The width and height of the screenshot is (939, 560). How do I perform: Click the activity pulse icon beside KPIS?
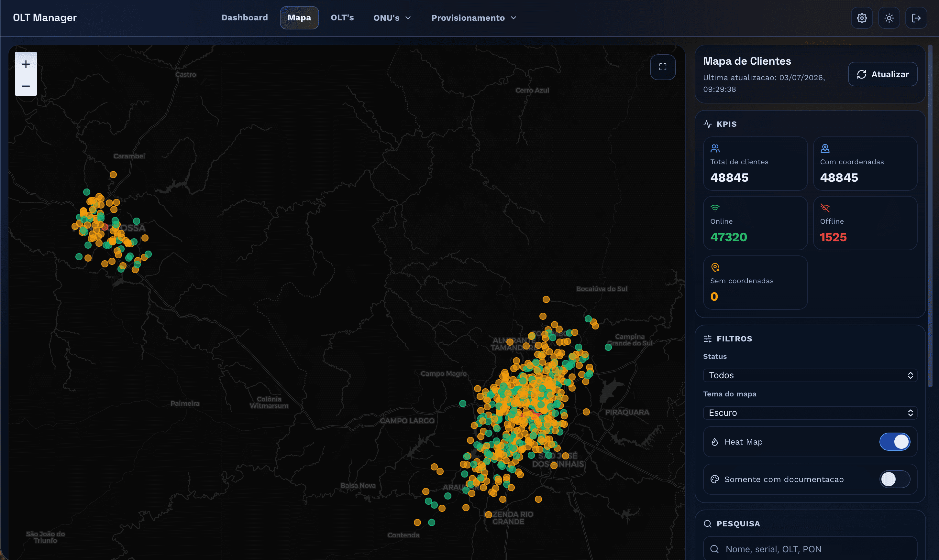click(x=708, y=124)
